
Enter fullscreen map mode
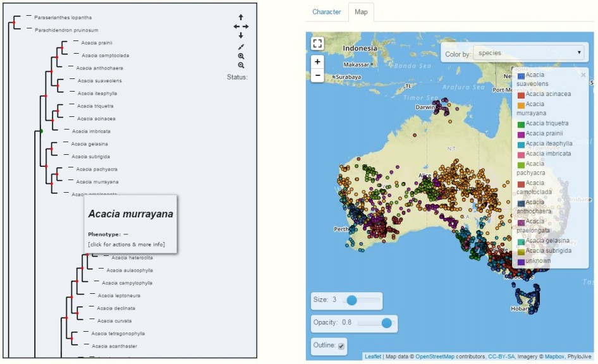(x=317, y=43)
